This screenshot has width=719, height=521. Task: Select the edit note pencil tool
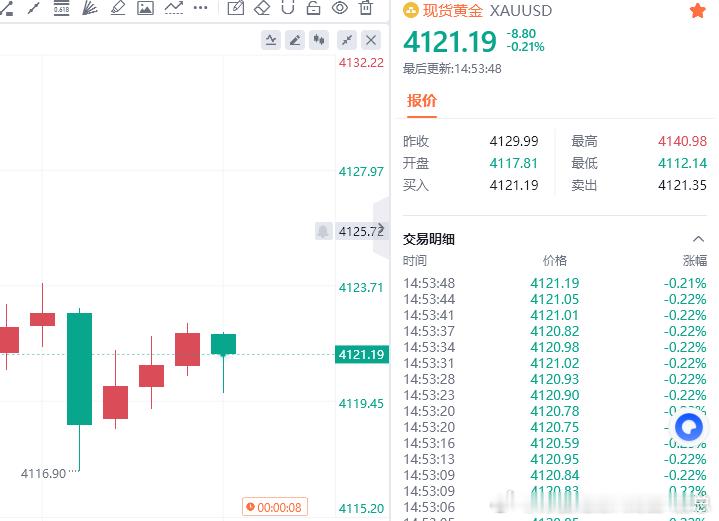236,7
